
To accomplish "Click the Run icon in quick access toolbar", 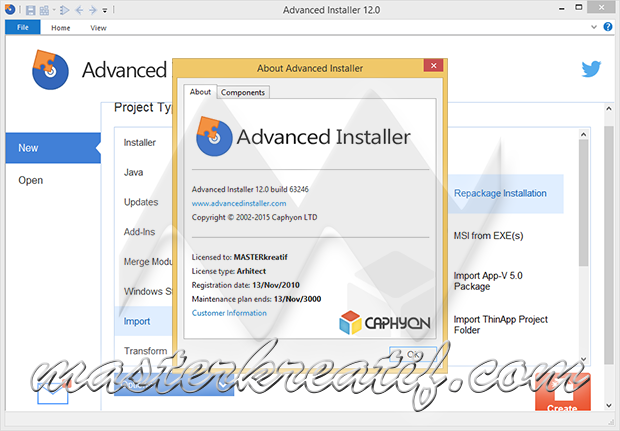I will [x=64, y=10].
